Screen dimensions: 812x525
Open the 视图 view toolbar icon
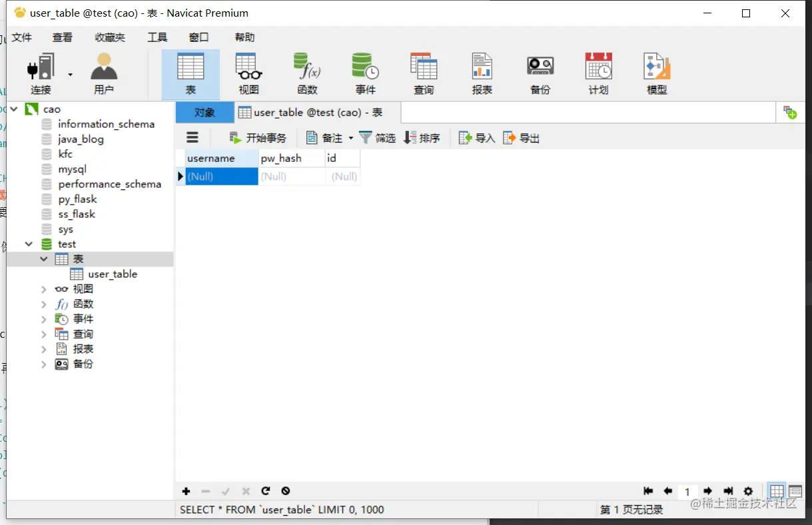click(x=248, y=74)
